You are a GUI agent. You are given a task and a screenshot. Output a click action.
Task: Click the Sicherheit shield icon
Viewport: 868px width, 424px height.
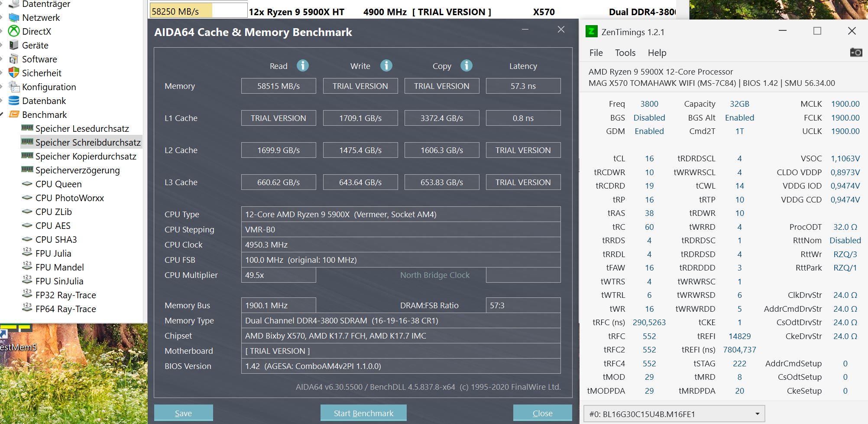point(14,73)
